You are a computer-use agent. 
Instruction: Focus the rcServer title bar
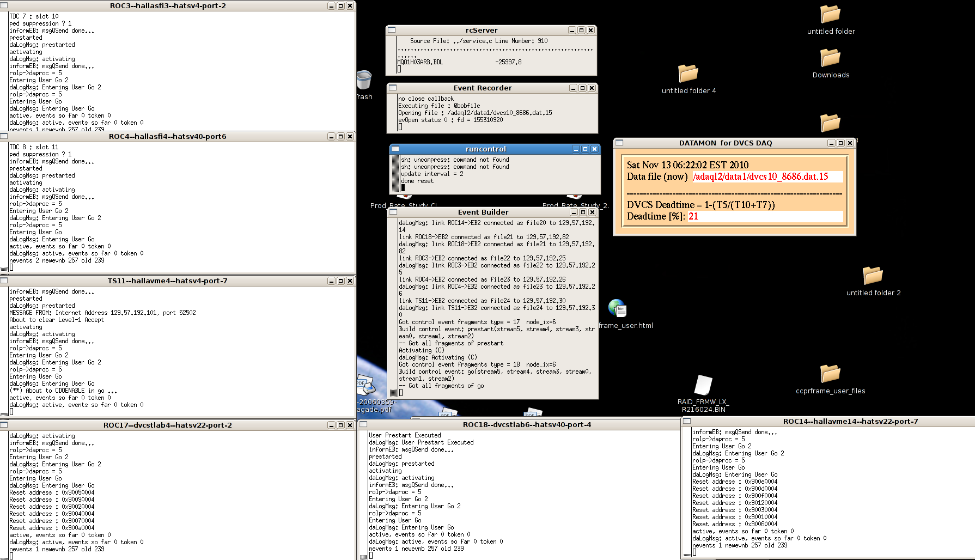482,31
